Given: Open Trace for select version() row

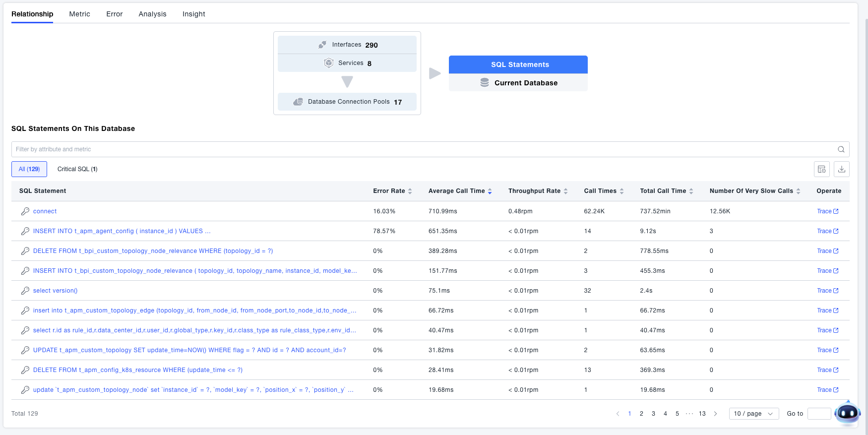Looking at the screenshot, I should click(827, 291).
